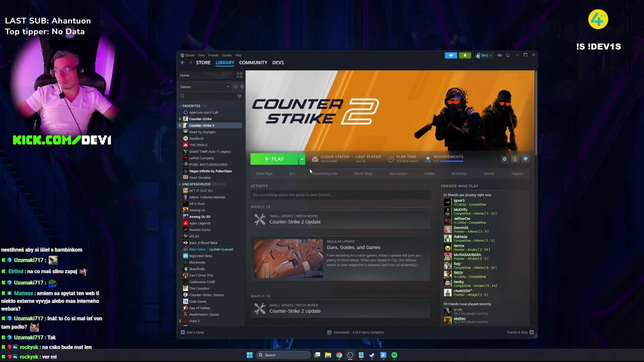The width and height of the screenshot is (644, 362).
Task: Toggle the ready-to-play filter icon
Action: click(242, 87)
